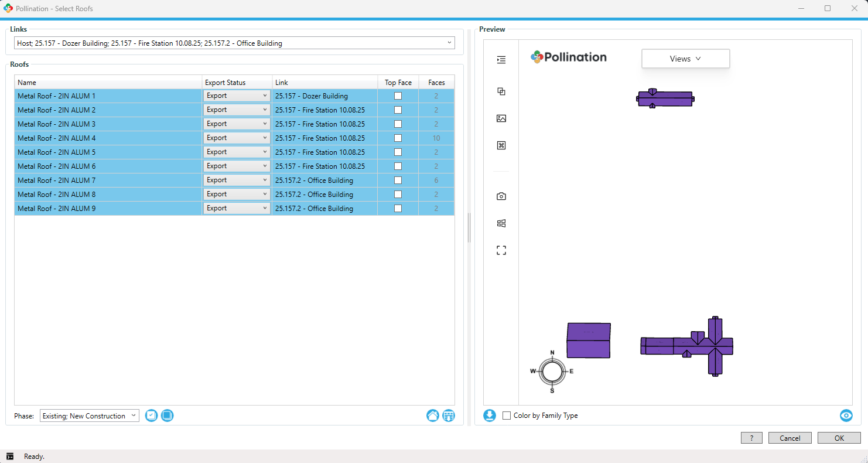Open Export Status dropdown for ALUM 4 row

coord(265,138)
